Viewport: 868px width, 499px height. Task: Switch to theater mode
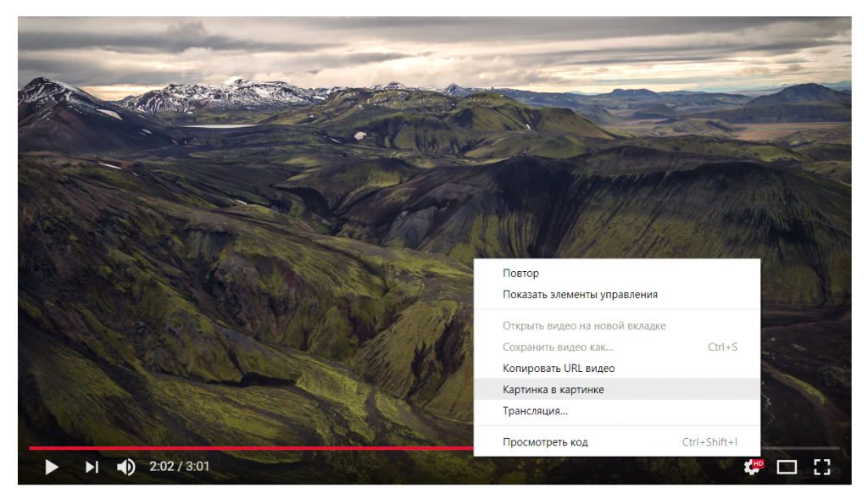[x=787, y=468]
